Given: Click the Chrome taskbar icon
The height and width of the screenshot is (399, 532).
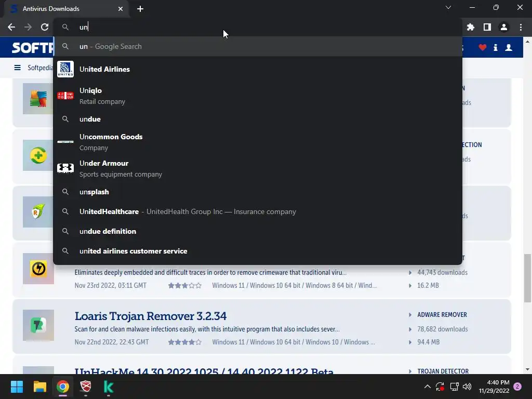Looking at the screenshot, I should [63, 387].
